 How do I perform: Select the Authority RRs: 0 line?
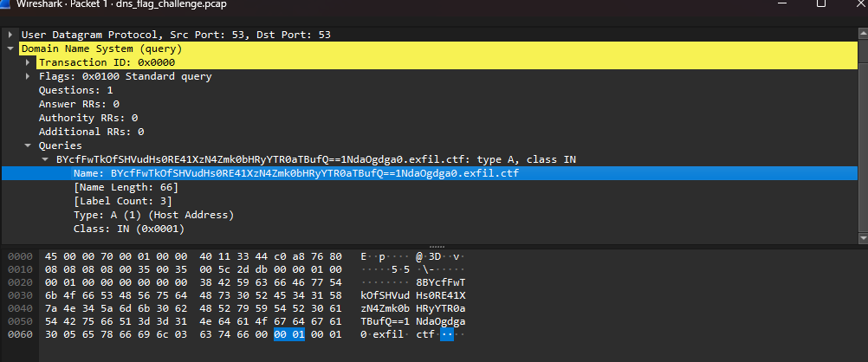click(x=87, y=118)
